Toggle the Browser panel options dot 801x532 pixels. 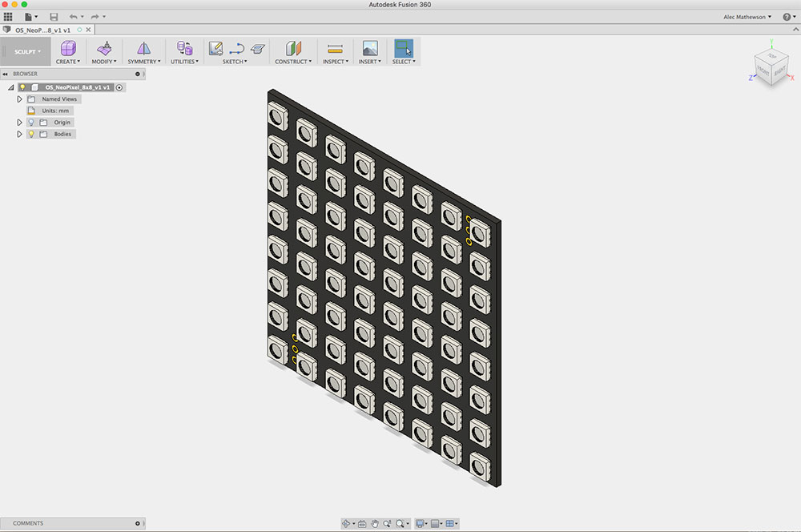click(x=138, y=74)
